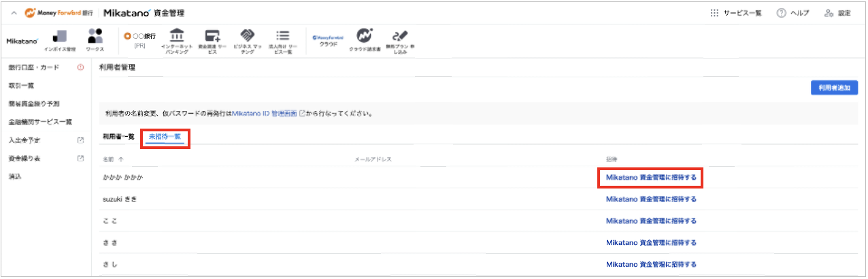Open 取引一覧 in the sidebar
868x279 pixels.
coord(21,86)
